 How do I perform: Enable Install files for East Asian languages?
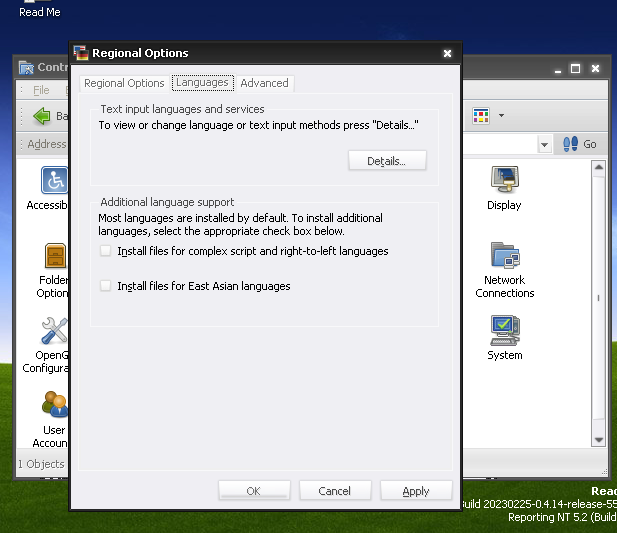105,286
